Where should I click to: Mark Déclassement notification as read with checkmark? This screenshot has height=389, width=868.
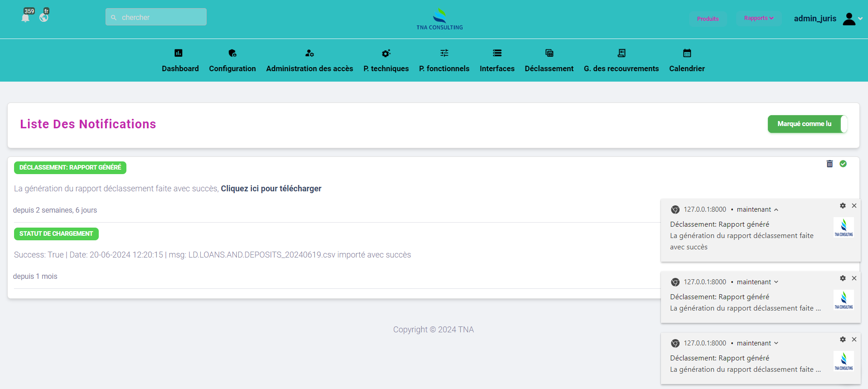843,164
